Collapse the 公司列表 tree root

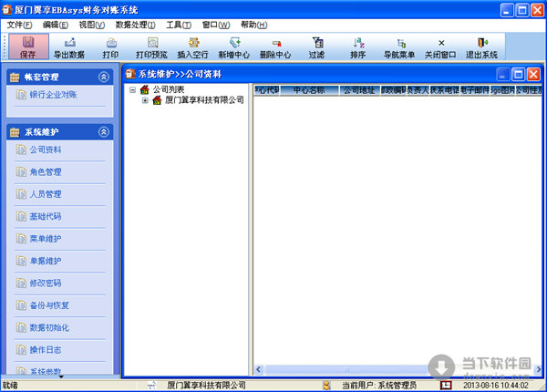133,89
